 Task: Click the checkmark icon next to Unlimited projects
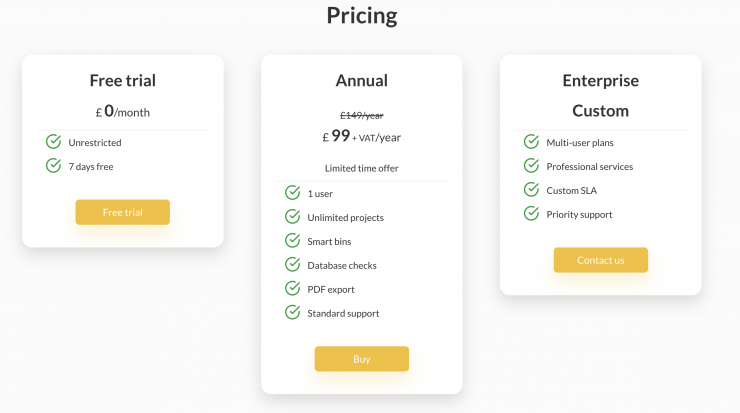293,217
